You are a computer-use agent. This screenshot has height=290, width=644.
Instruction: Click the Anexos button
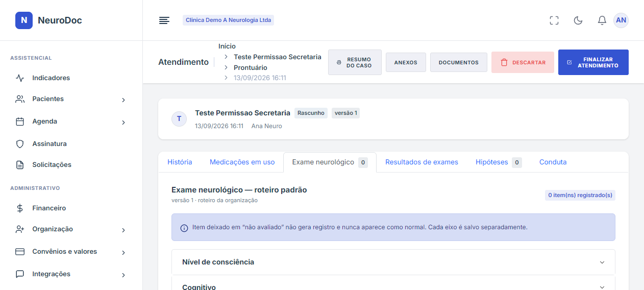(406, 62)
